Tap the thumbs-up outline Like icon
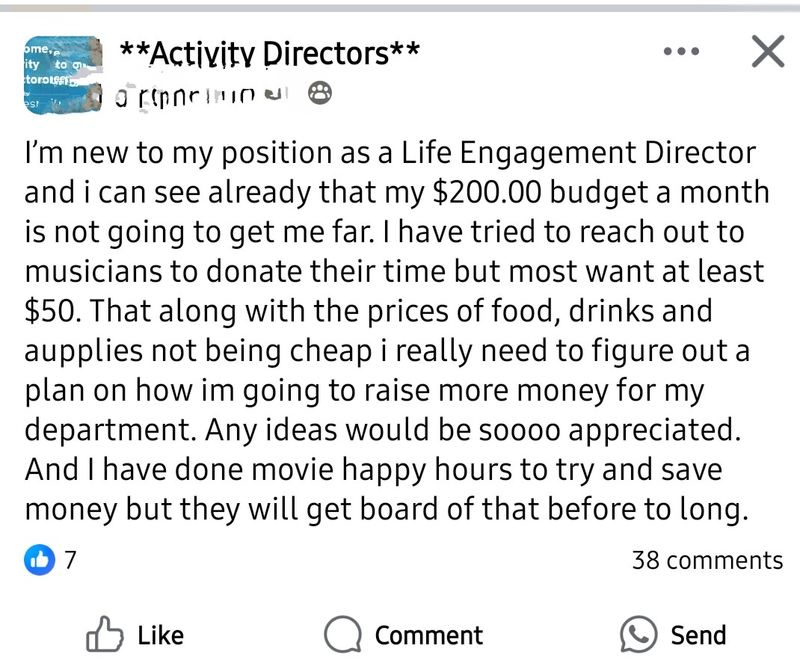800x672 pixels. pyautogui.click(x=105, y=635)
